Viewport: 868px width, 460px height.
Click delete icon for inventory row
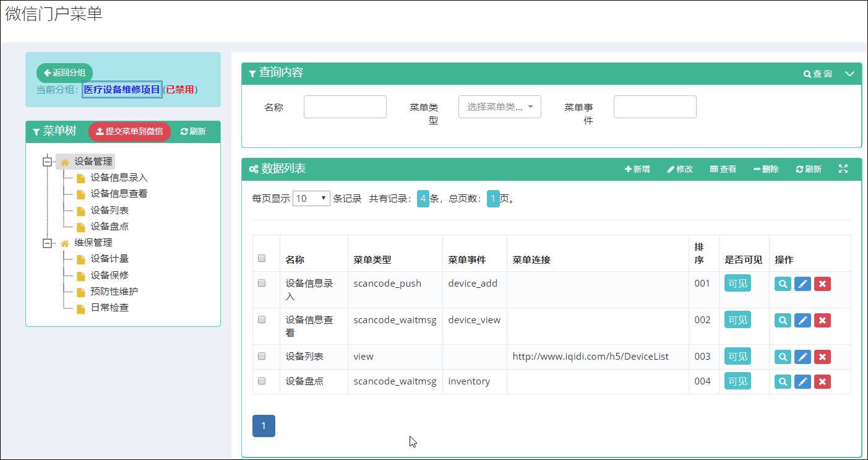(x=822, y=381)
